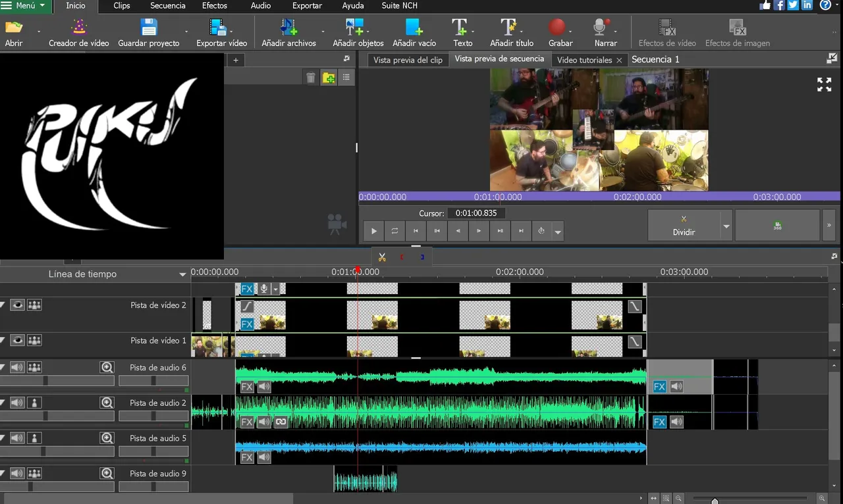843x504 pixels.
Task: Open the Guardar proyecto dropdown arrow
Action: click(186, 32)
